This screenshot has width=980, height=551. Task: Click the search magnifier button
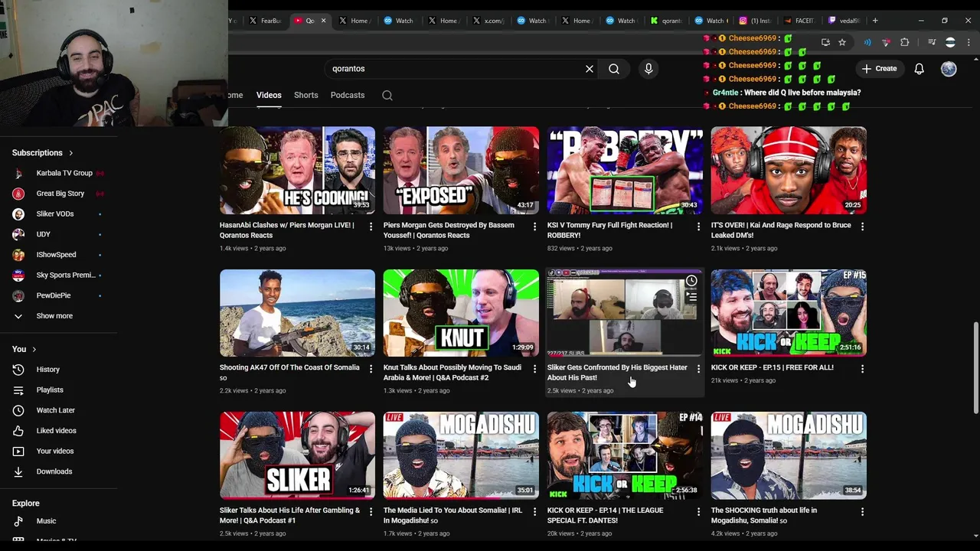click(614, 69)
